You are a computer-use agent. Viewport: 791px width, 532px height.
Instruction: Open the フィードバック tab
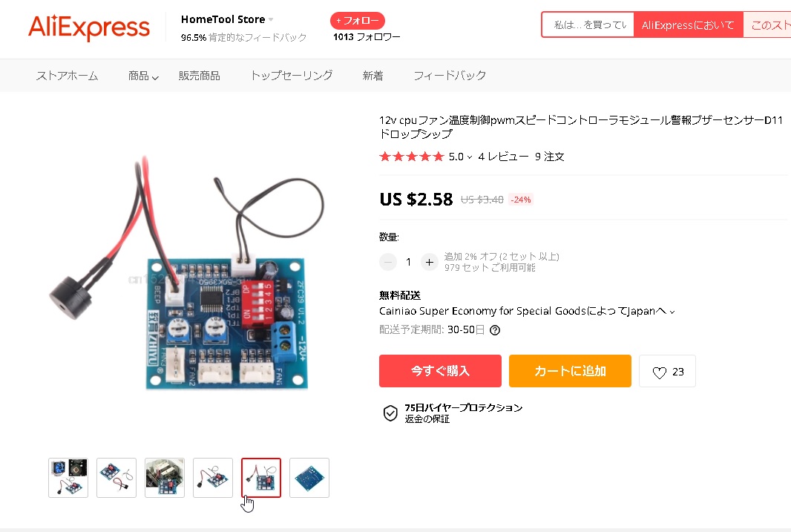click(450, 76)
